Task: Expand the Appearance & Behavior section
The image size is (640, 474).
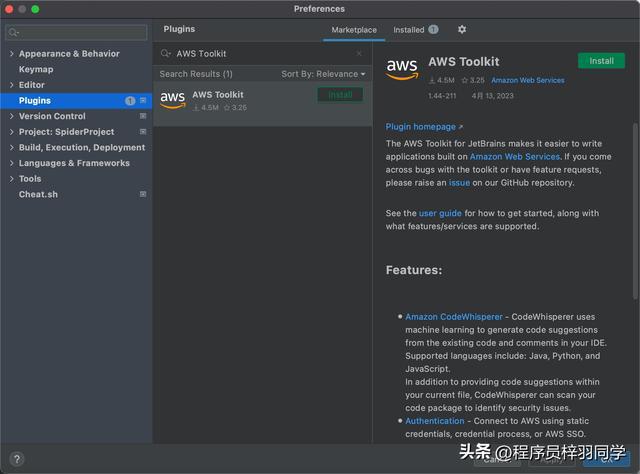Action: click(x=11, y=54)
